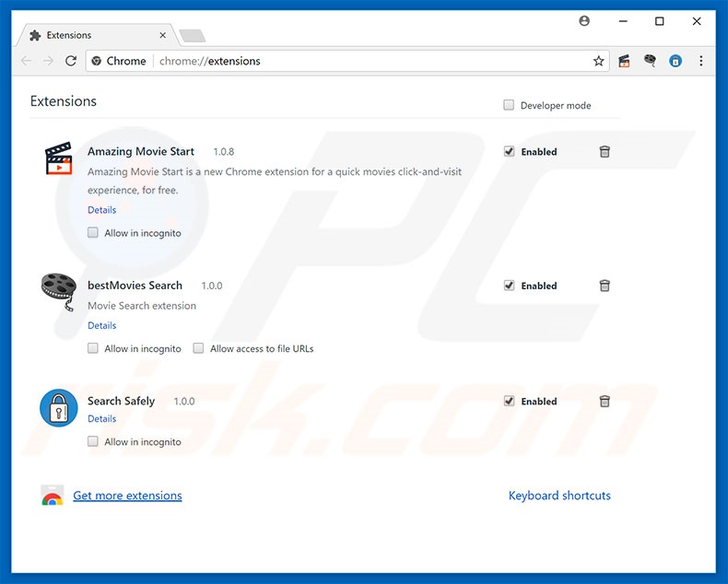Click version number 1.0.8
Screen dimensions: 728x584
(223, 152)
